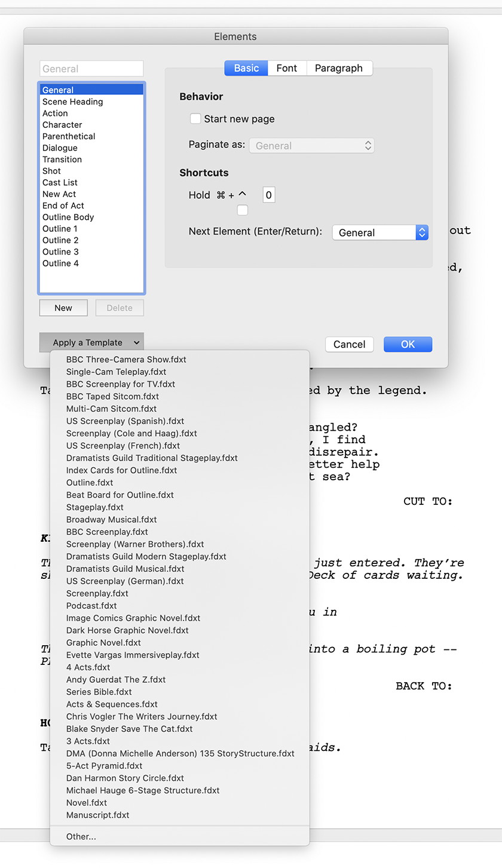The width and height of the screenshot is (502, 868).
Task: Enable the Start new page checkbox
Action: coord(195,119)
